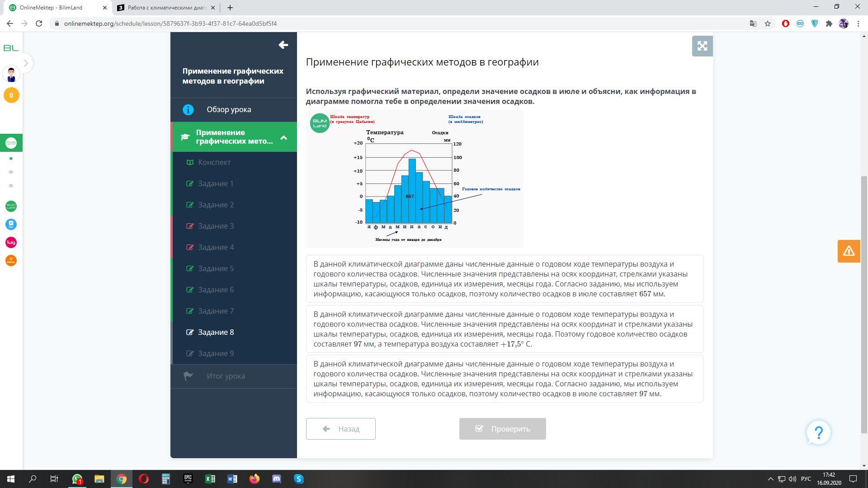This screenshot has height=488, width=868.
Task: Click the Назад button
Action: tap(340, 429)
